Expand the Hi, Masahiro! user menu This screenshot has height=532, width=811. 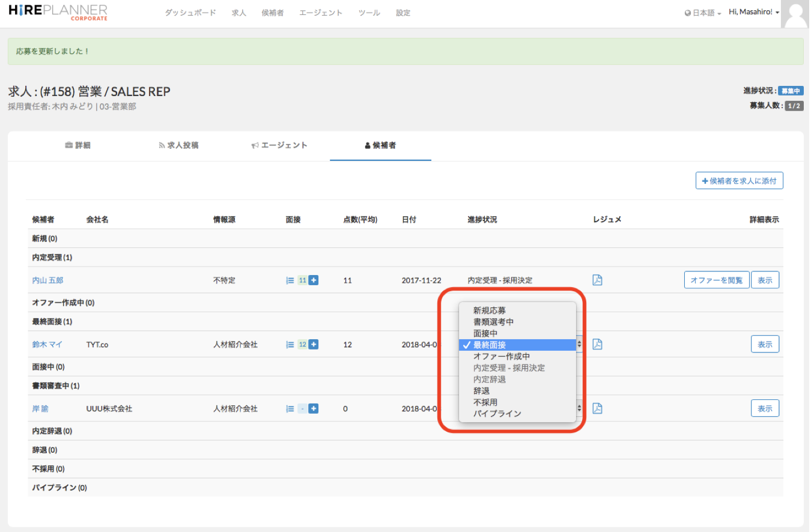(753, 12)
